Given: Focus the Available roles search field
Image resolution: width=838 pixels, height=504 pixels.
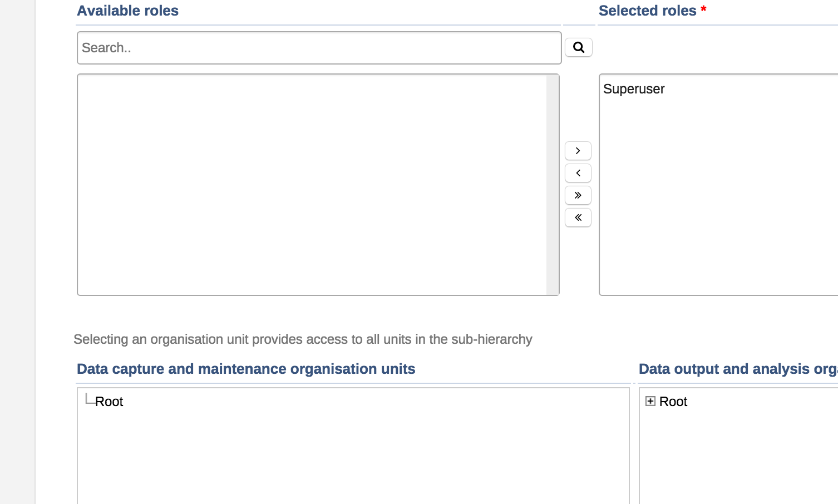Looking at the screenshot, I should pyautogui.click(x=319, y=48).
